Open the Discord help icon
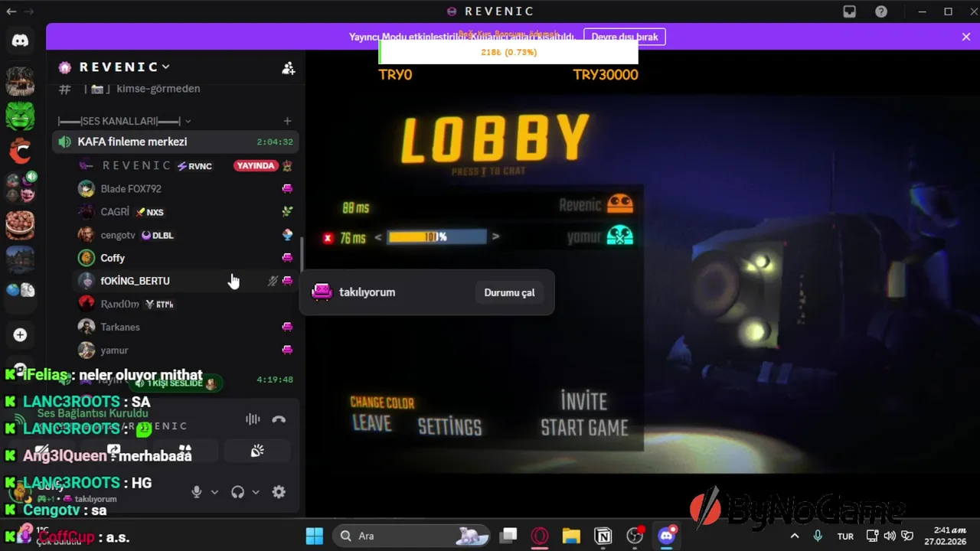This screenshot has width=980, height=551. click(881, 11)
